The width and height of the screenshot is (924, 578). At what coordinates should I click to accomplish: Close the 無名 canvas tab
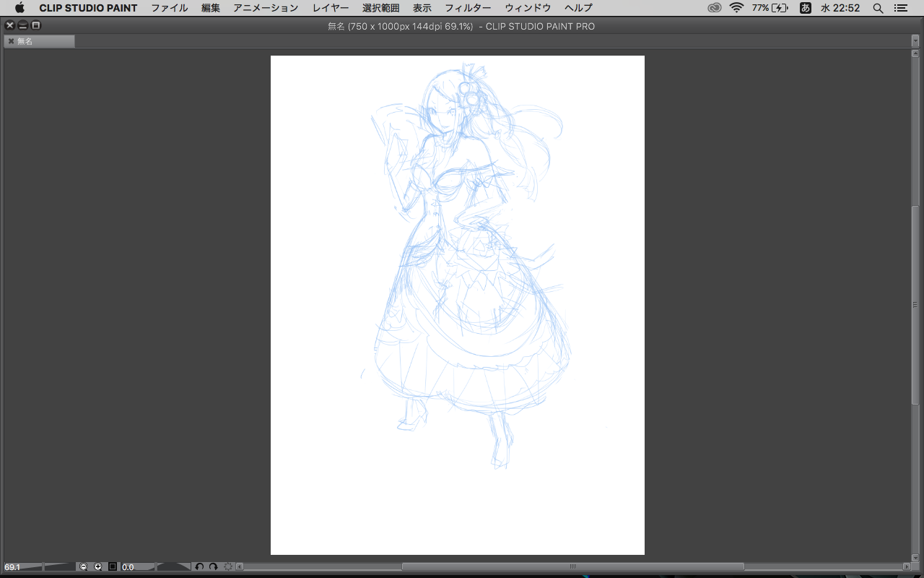[11, 41]
